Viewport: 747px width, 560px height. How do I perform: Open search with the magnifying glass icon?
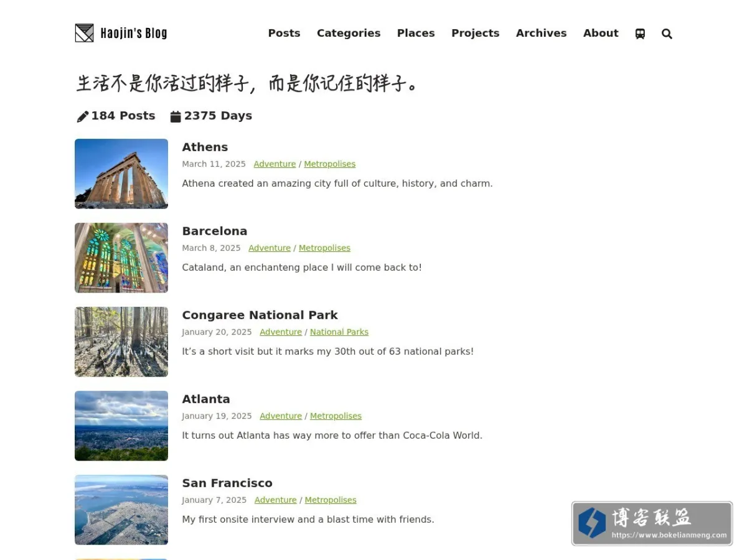[x=667, y=34]
